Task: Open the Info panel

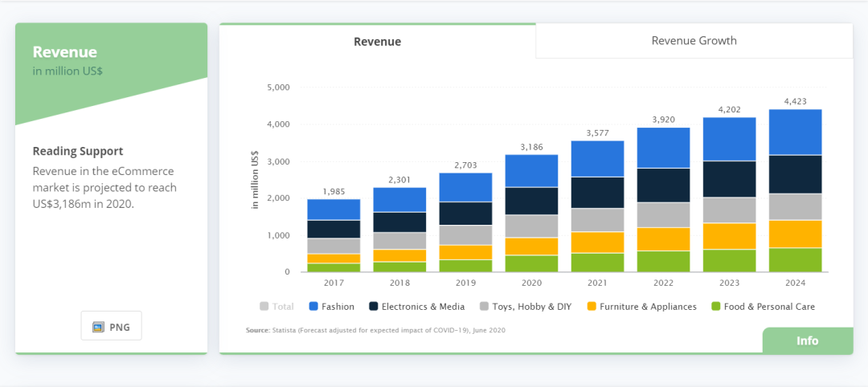Action: [x=808, y=340]
